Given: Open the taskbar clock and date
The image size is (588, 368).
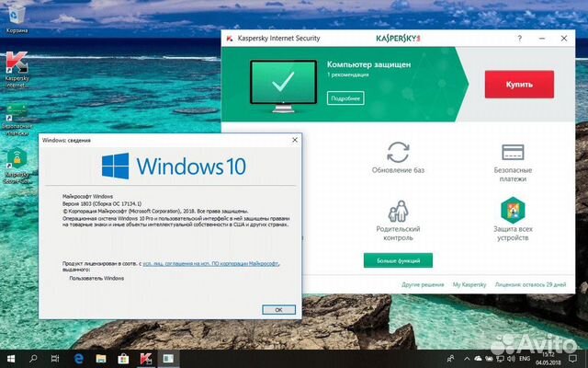Looking at the screenshot, I should [548, 359].
